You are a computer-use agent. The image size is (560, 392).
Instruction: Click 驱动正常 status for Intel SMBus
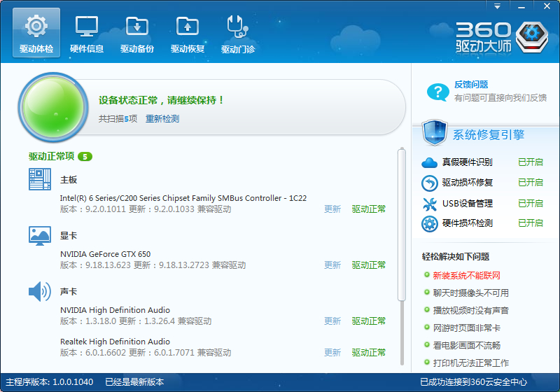[369, 209]
